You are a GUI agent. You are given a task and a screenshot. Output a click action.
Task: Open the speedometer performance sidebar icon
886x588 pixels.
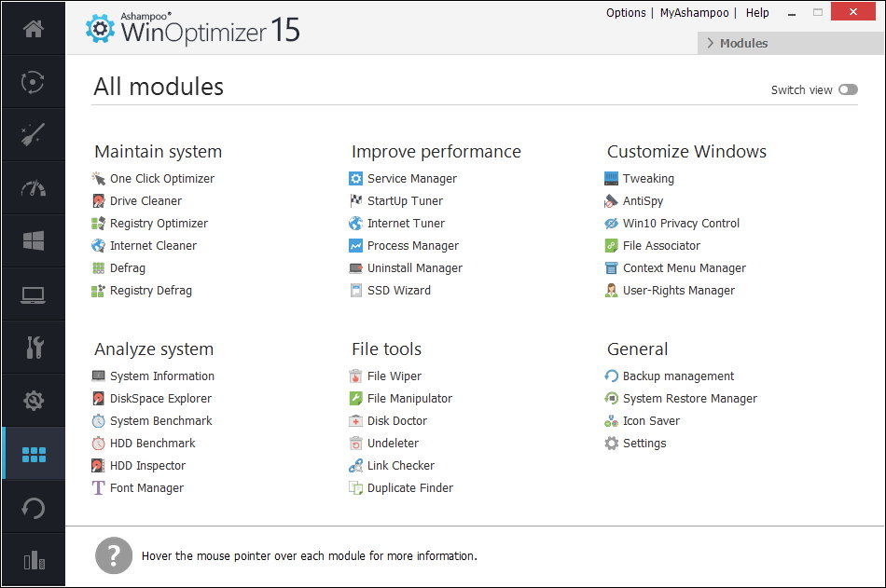tap(33, 188)
